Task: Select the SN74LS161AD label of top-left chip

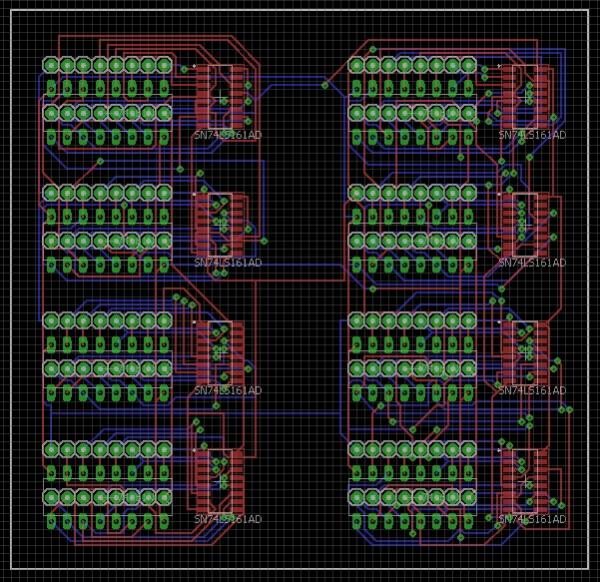Action: click(228, 135)
